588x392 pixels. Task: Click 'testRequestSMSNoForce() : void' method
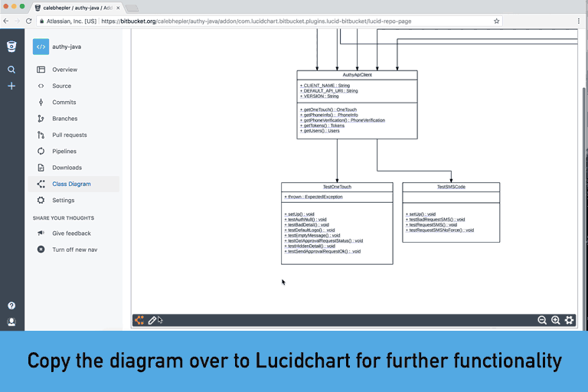tap(440, 230)
